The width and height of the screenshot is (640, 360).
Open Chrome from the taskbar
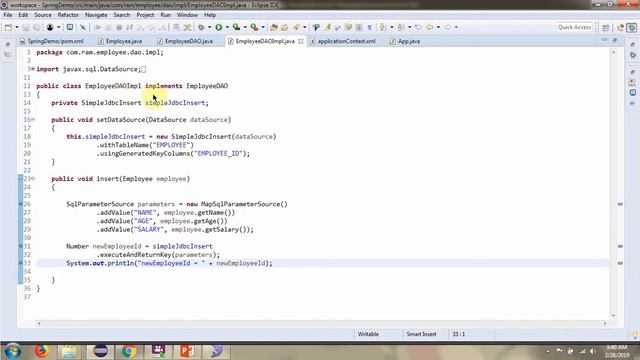(129, 351)
